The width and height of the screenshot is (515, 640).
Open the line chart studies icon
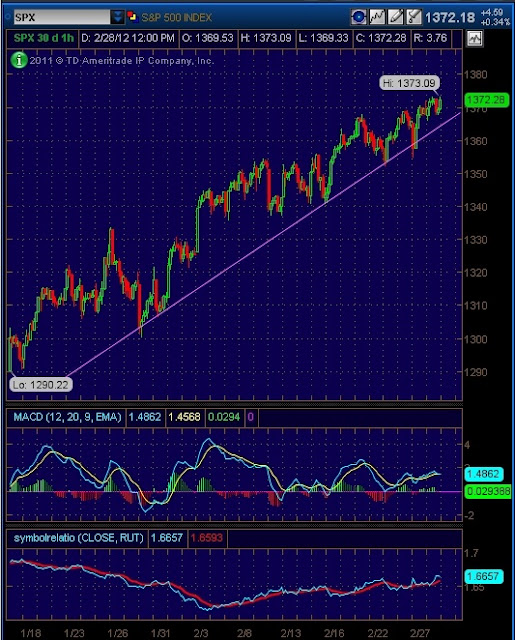coord(377,17)
